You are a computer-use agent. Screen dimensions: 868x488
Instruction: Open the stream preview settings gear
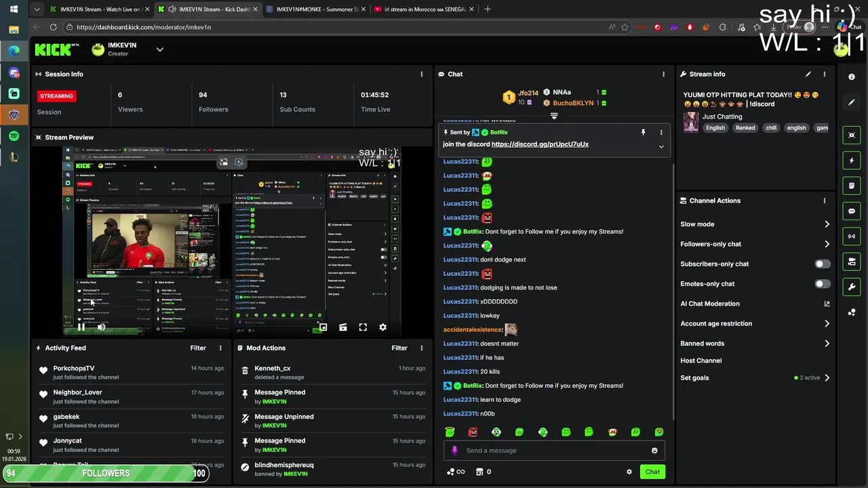coord(382,327)
